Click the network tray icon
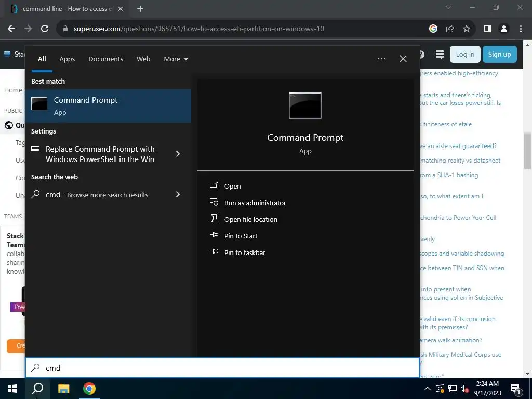Image resolution: width=532 pixels, height=399 pixels. point(453,389)
